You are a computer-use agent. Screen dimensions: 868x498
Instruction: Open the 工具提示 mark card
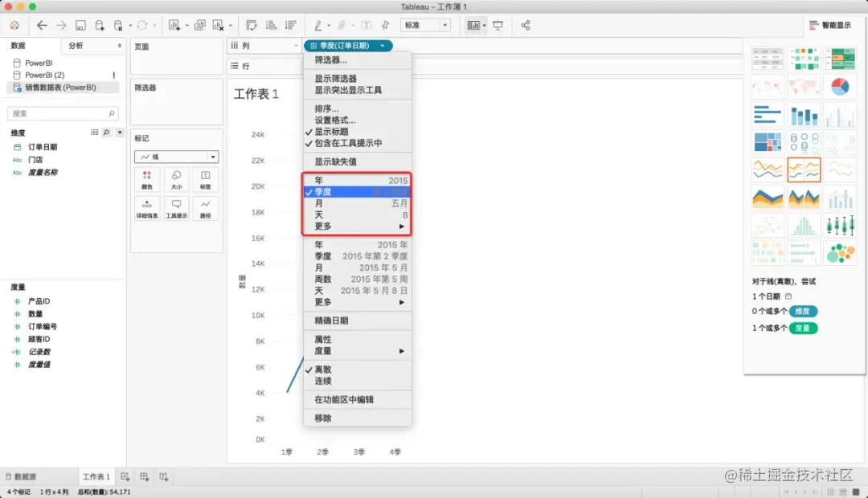[176, 209]
